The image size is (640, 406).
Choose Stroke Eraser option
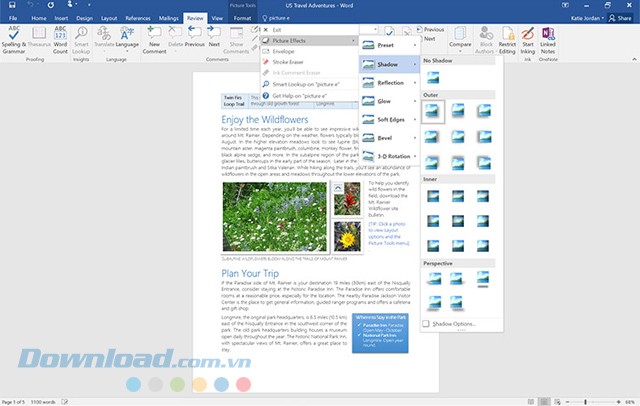309,62
